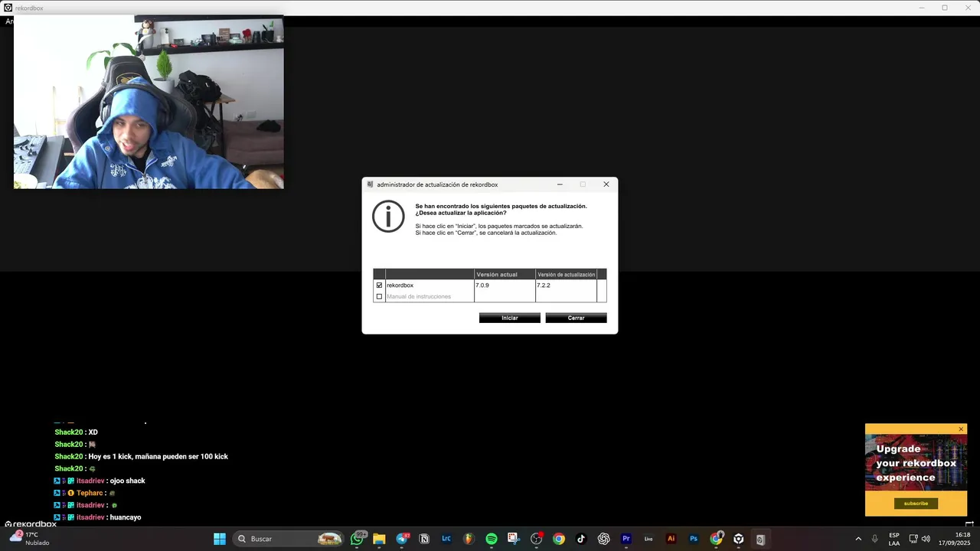The width and height of the screenshot is (980, 551).
Task: Click the Buscar taskbar search box
Action: pos(287,539)
